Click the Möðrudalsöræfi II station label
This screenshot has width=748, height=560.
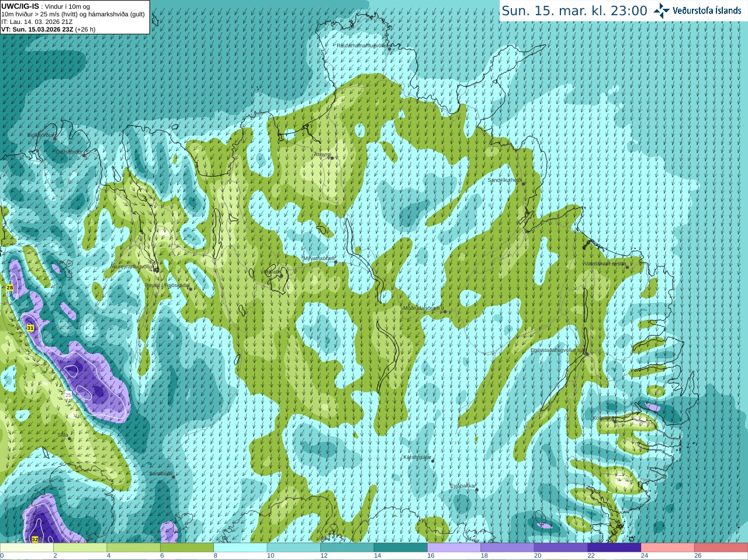pos(424,308)
